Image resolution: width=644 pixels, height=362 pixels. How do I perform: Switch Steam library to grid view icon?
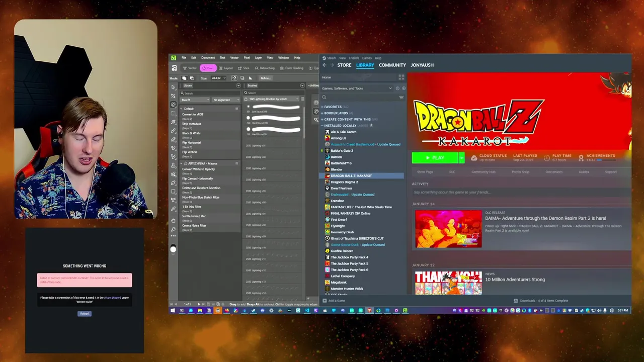[x=401, y=77]
